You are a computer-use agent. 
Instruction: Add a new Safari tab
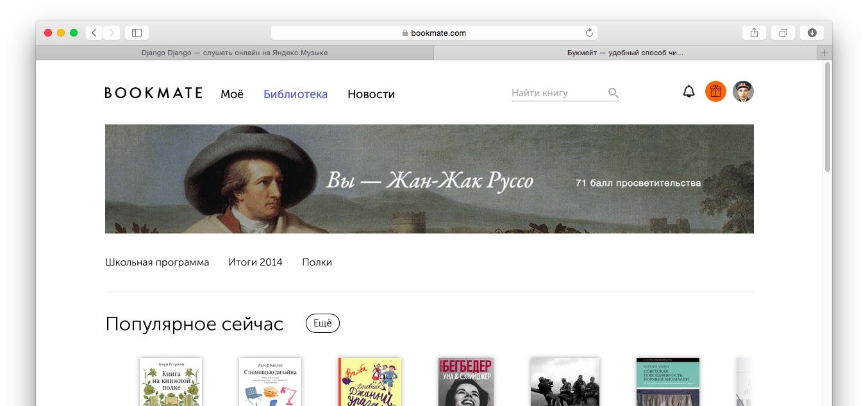pyautogui.click(x=825, y=53)
